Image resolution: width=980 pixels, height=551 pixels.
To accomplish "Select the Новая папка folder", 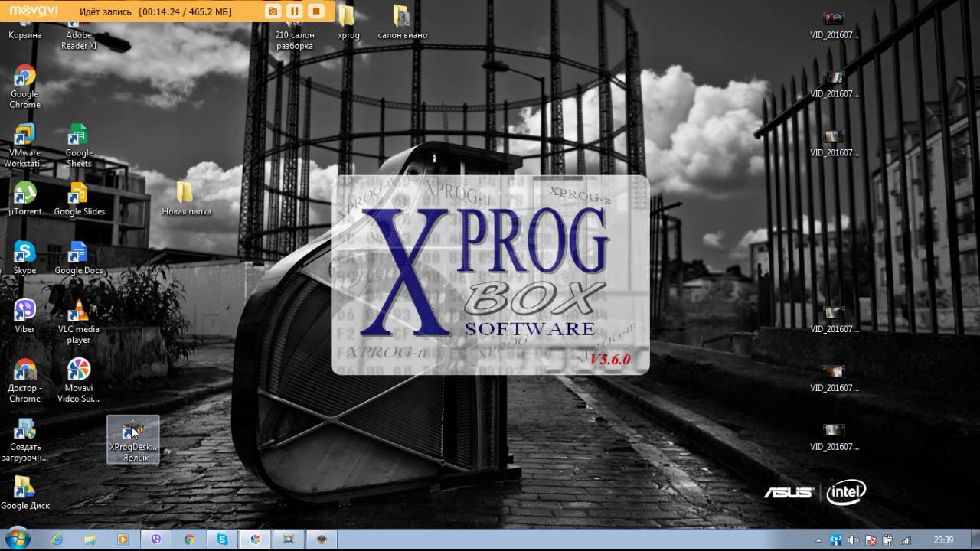I will [186, 199].
